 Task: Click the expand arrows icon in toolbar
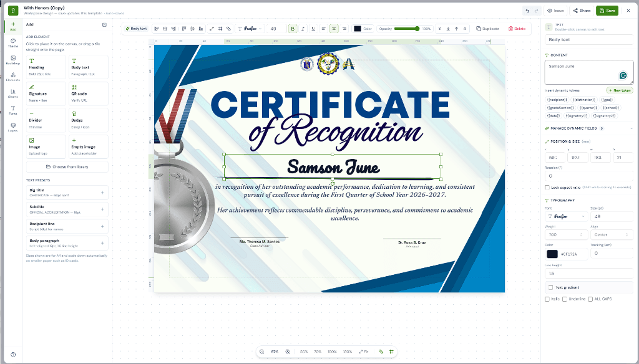click(212, 29)
